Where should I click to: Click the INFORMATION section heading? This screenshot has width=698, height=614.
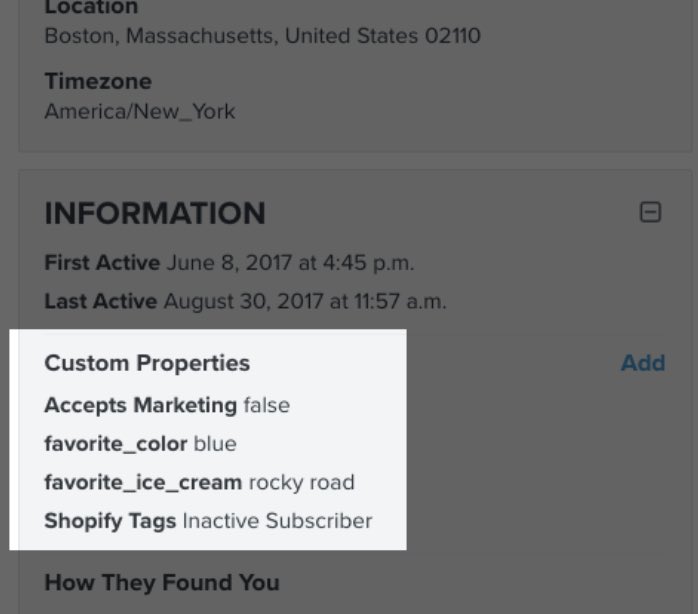(x=155, y=213)
